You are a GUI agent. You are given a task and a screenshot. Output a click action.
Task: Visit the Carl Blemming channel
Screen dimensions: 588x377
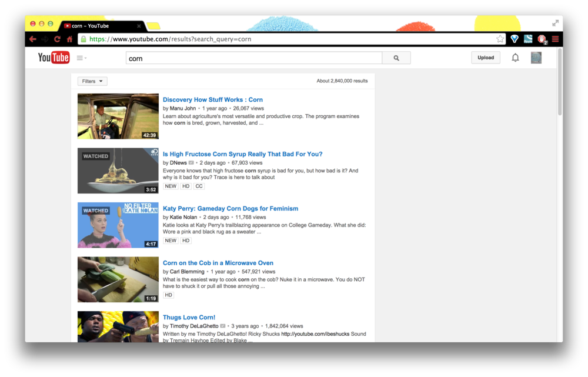187,272
